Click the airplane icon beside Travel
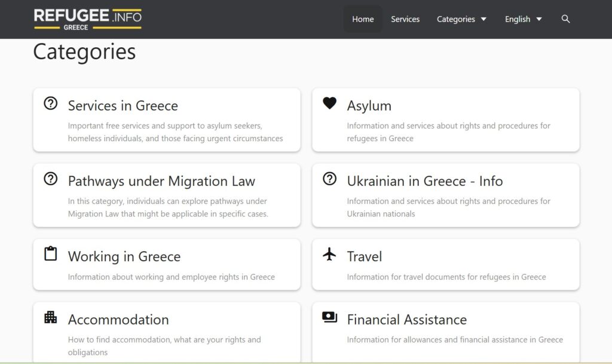This screenshot has width=612, height=364. (329, 254)
